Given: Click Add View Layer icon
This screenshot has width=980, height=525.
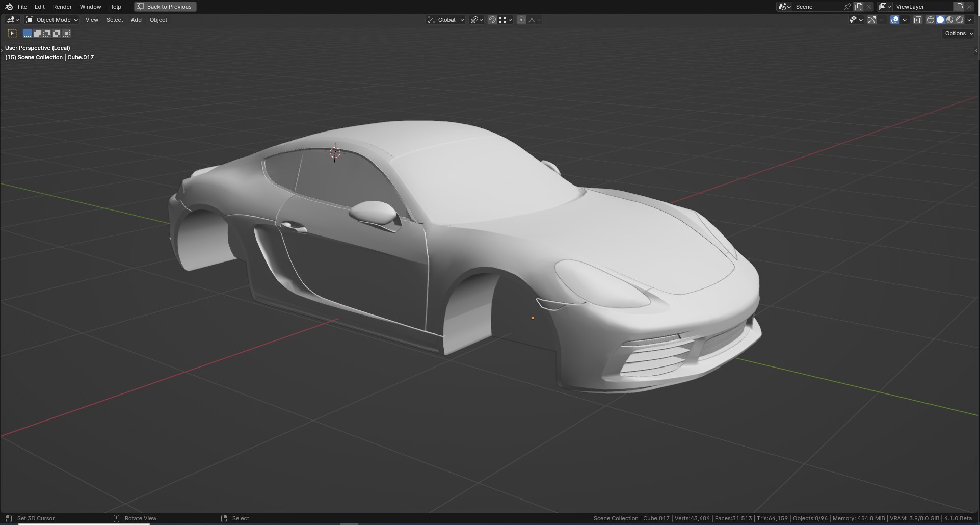Looking at the screenshot, I should click(959, 7).
